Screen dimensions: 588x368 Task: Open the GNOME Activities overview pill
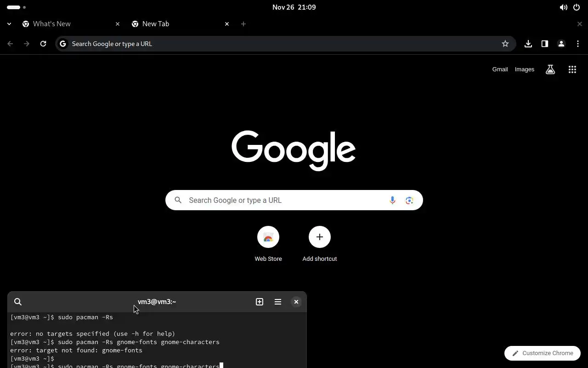point(17,7)
